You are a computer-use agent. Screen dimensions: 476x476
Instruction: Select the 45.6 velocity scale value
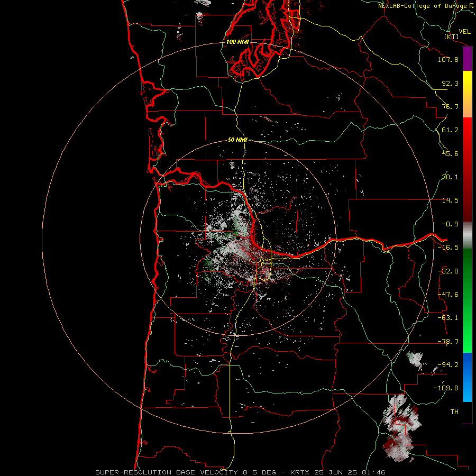[450, 153]
